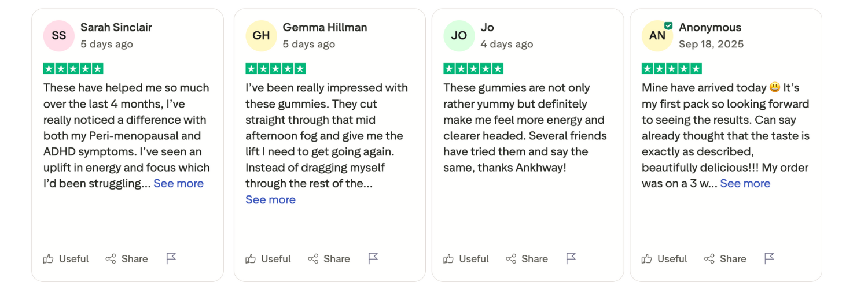
Task: Flag Jo's review
Action: coord(571,259)
